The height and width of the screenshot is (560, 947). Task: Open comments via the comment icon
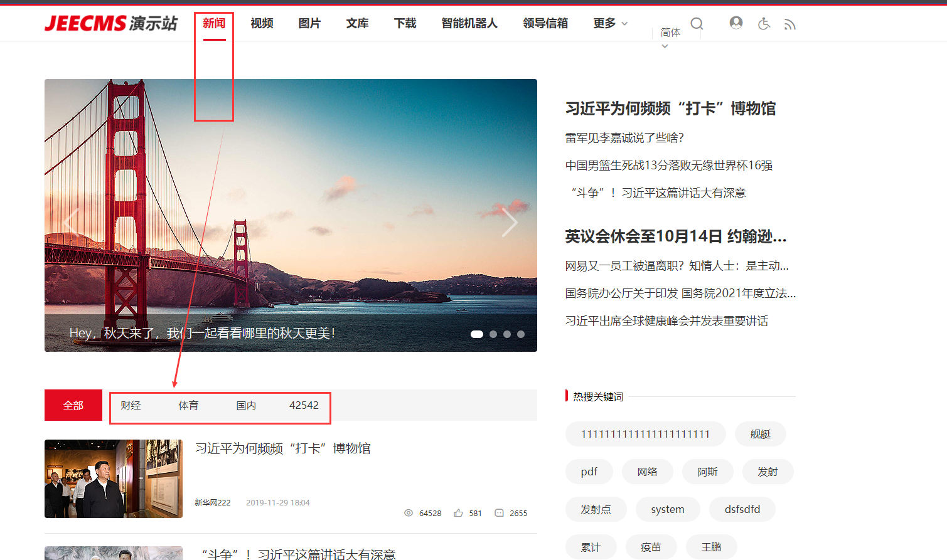(499, 513)
